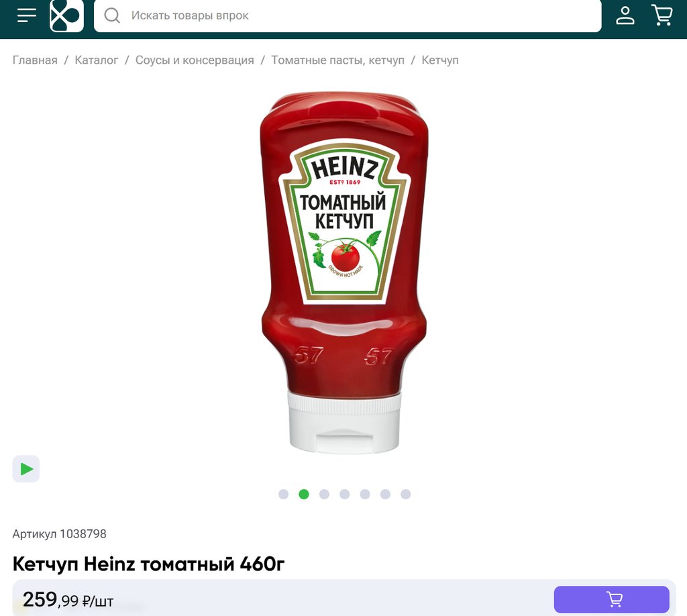Focus the 'Искать товары впрок' search field
The image size is (687, 616).
pyautogui.click(x=348, y=16)
